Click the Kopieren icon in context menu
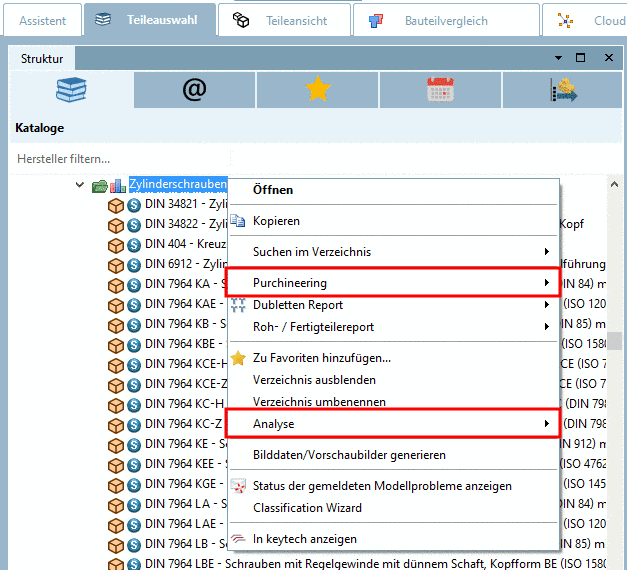 [238, 220]
